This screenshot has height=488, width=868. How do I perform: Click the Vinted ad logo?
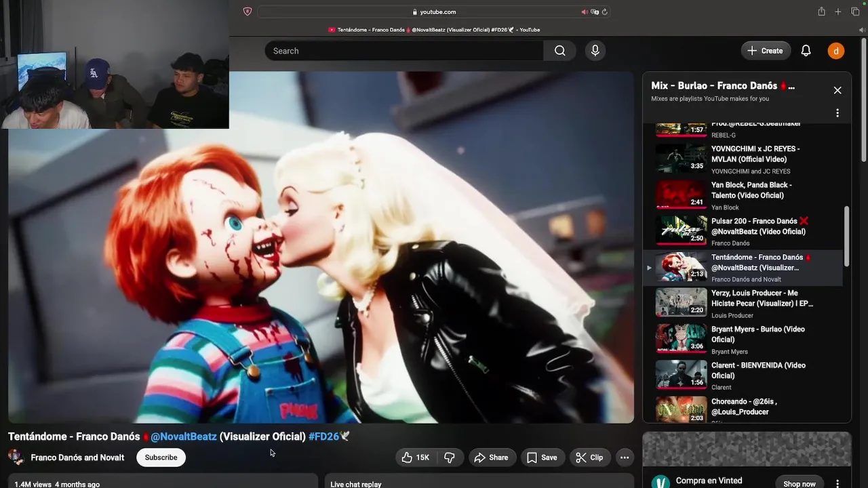660,483
